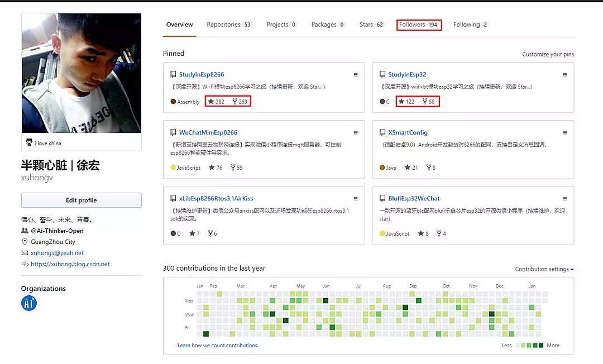Screen dimensions: 603x364
Task: Open the xuhongv@yeah.net email link
Action: click(57, 253)
